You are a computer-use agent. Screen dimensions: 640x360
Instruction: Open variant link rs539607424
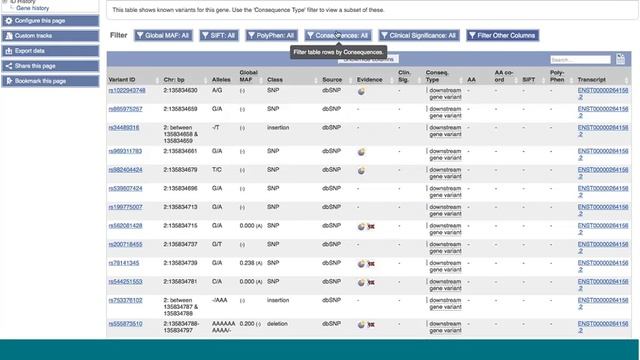click(125, 188)
